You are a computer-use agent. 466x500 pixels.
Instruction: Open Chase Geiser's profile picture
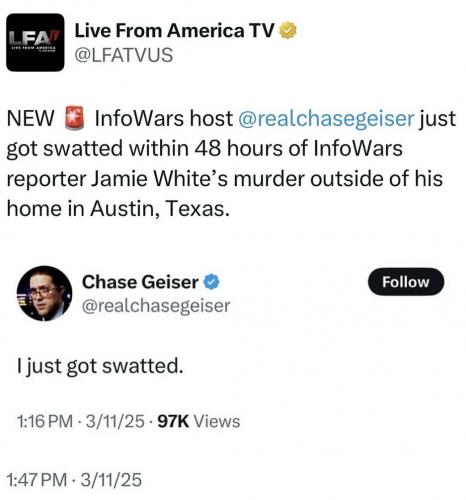44,293
